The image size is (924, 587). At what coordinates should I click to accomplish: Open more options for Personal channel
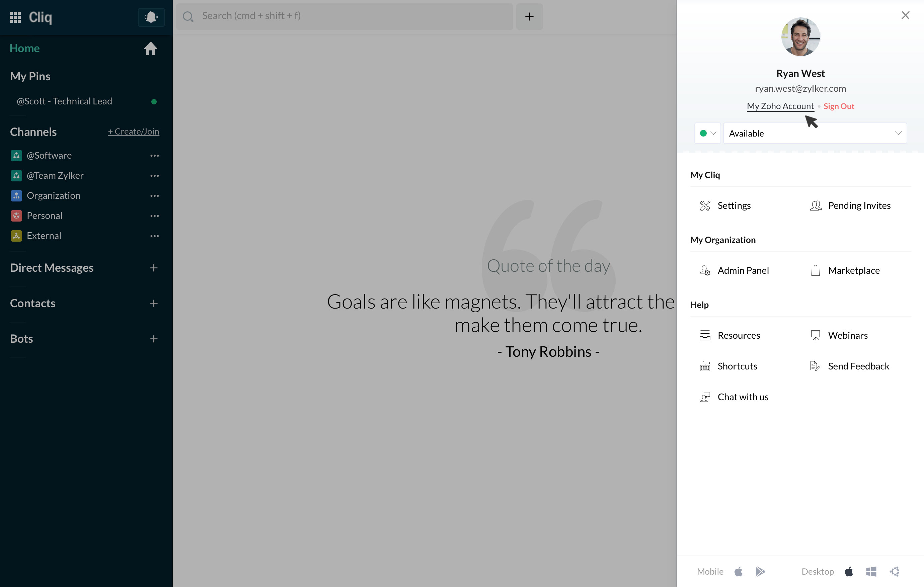[155, 216]
